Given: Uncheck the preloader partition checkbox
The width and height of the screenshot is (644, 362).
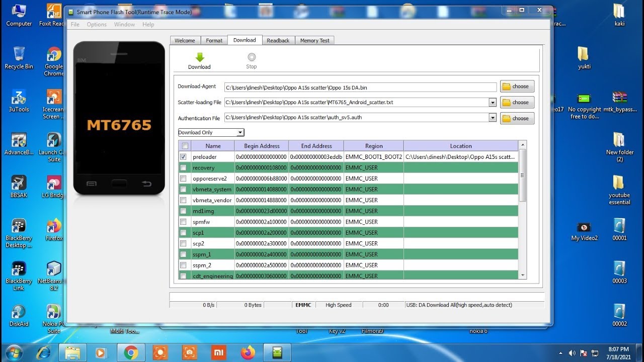Looking at the screenshot, I should coord(183,157).
